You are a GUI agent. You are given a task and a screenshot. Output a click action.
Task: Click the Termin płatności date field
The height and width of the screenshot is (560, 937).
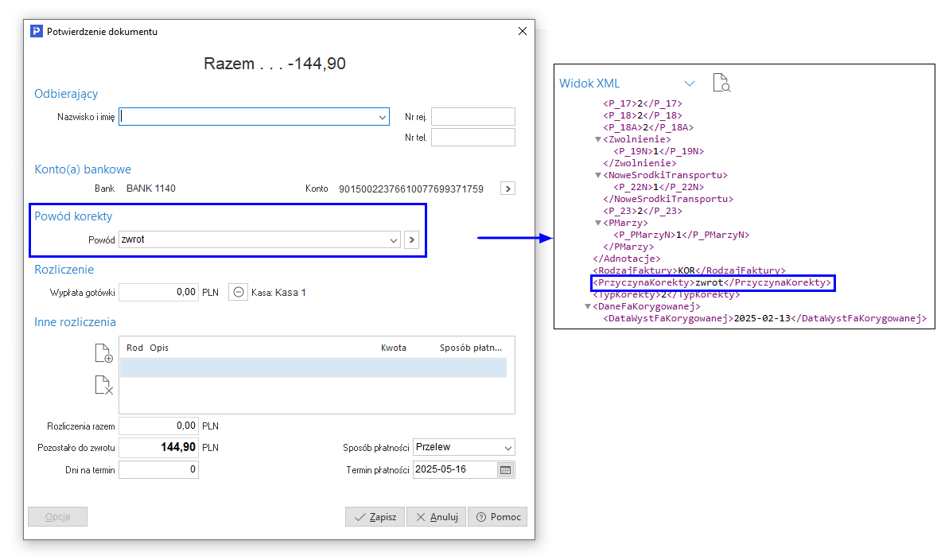pyautogui.click(x=455, y=470)
